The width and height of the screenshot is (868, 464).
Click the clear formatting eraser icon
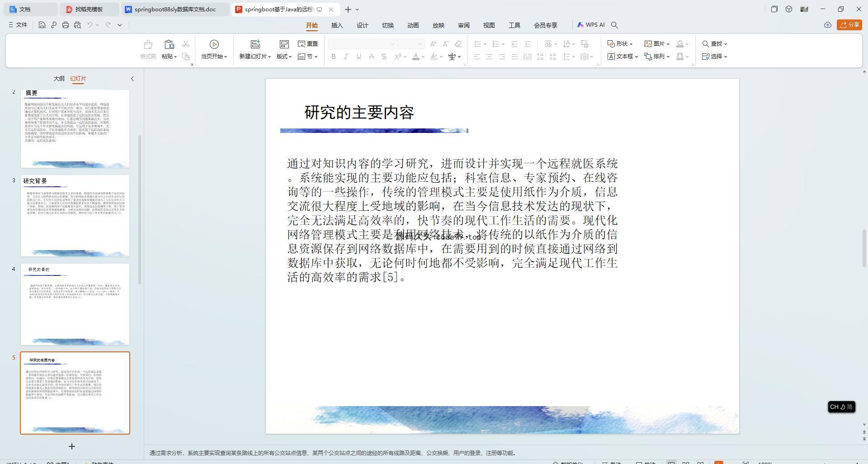click(458, 44)
